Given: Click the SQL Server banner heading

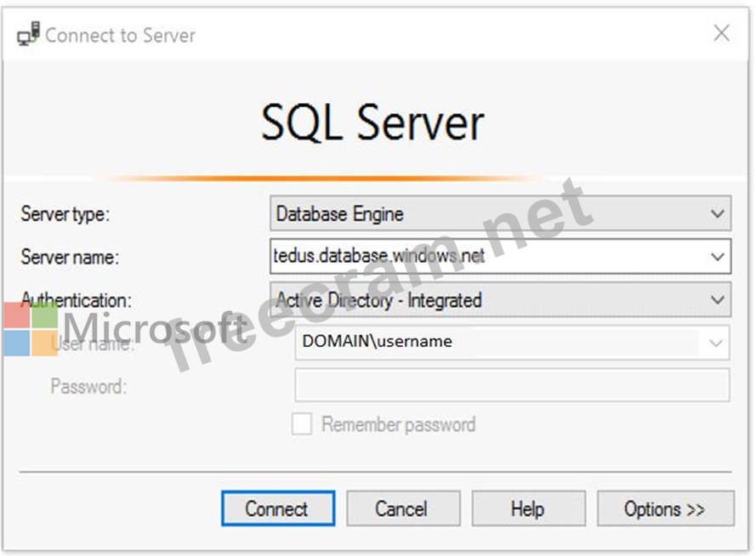Looking at the screenshot, I should pos(372,122).
